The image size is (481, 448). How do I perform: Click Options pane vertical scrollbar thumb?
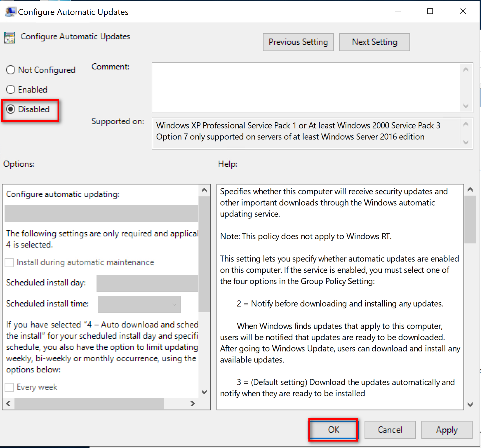coord(204,254)
